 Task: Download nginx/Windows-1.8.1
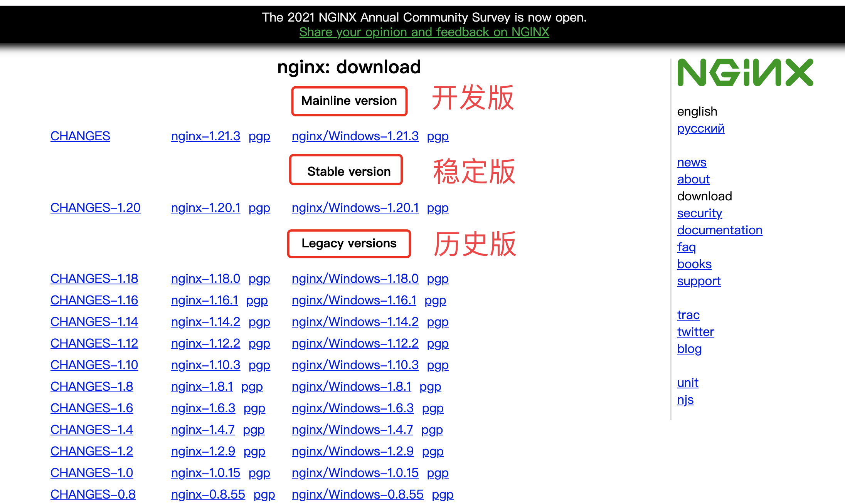coord(352,386)
